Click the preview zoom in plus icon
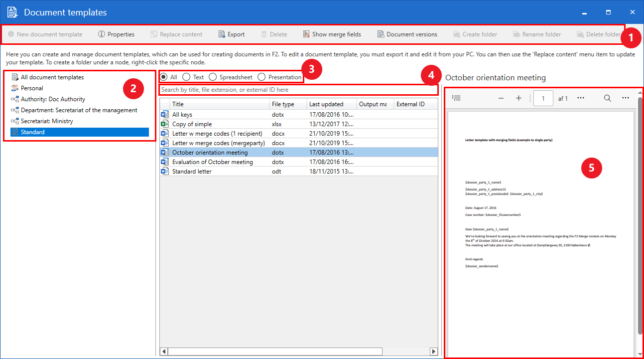 click(518, 98)
